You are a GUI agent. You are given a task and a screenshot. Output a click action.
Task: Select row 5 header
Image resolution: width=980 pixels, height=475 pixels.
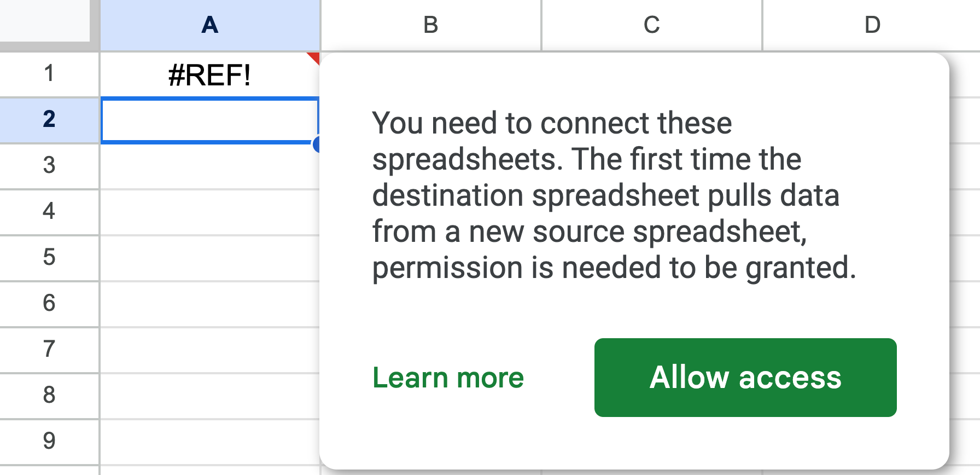pyautogui.click(x=49, y=257)
